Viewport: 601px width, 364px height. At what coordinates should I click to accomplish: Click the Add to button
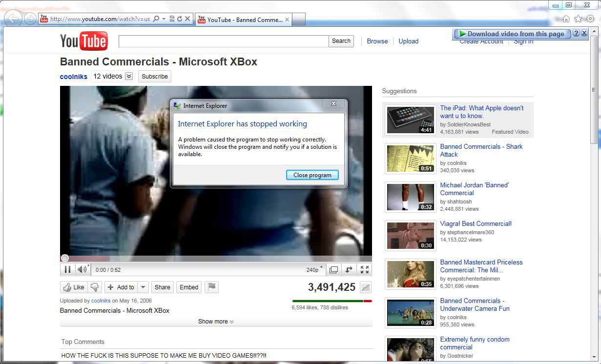coord(121,287)
